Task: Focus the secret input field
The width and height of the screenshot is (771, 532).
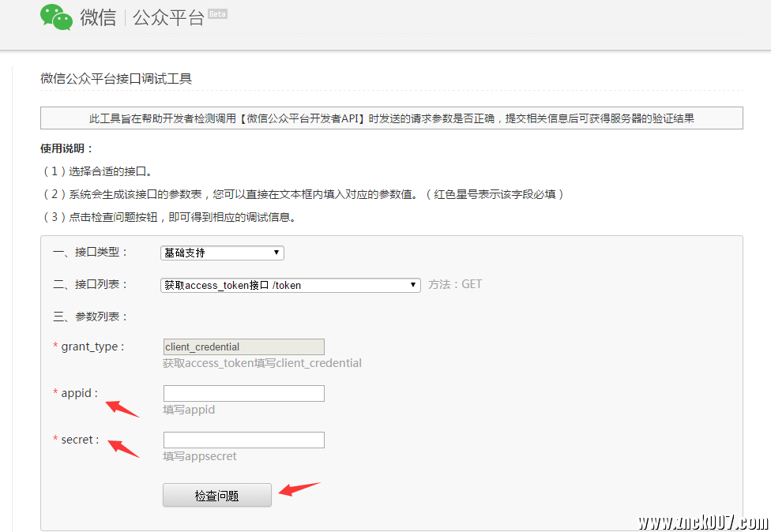Action: pos(244,440)
